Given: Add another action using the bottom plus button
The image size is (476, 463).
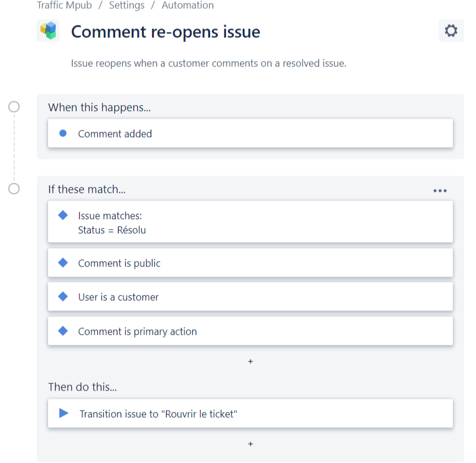Looking at the screenshot, I should pos(250,443).
